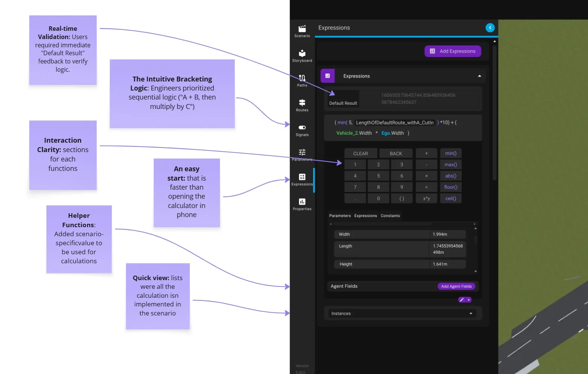The height and width of the screenshot is (374, 588).
Task: Click the Ego.Width token in formula
Action: [x=392, y=133]
